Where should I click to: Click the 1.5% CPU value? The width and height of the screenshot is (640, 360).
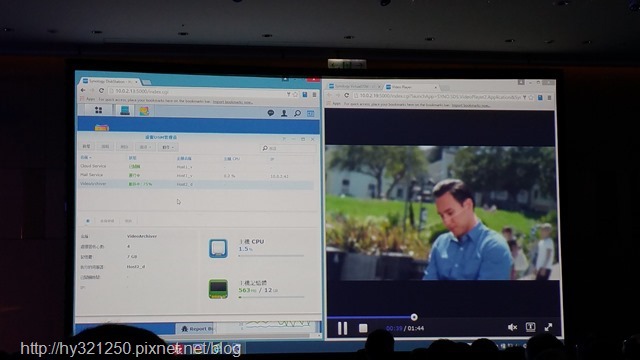[245, 249]
